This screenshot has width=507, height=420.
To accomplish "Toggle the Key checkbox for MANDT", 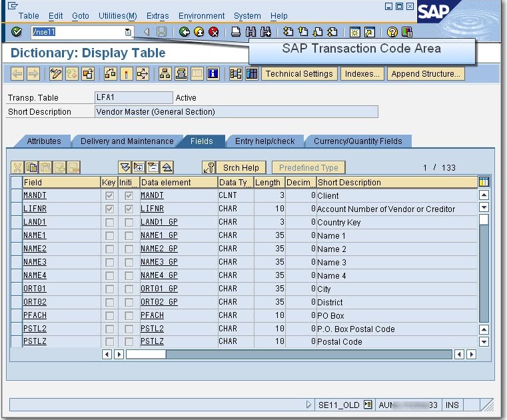I will pyautogui.click(x=109, y=195).
